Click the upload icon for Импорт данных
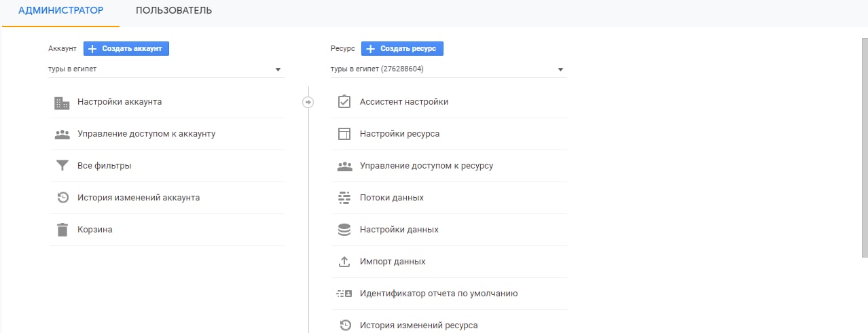 [344, 262]
